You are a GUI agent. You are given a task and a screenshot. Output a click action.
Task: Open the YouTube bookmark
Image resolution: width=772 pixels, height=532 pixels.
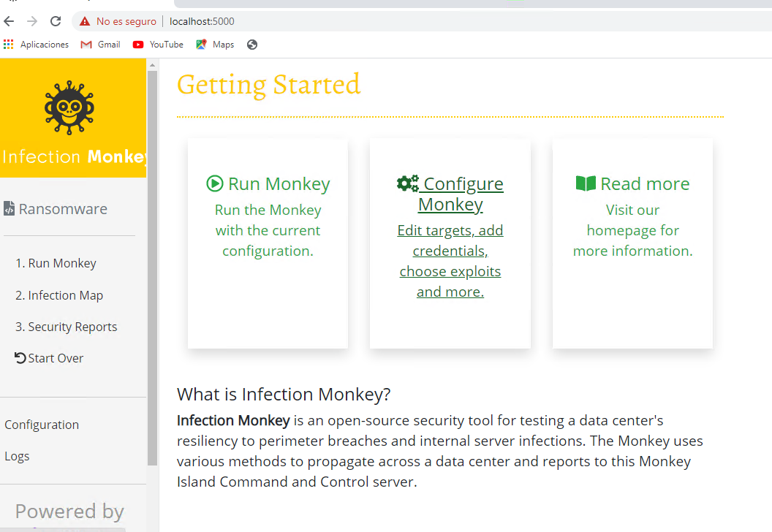click(x=158, y=45)
